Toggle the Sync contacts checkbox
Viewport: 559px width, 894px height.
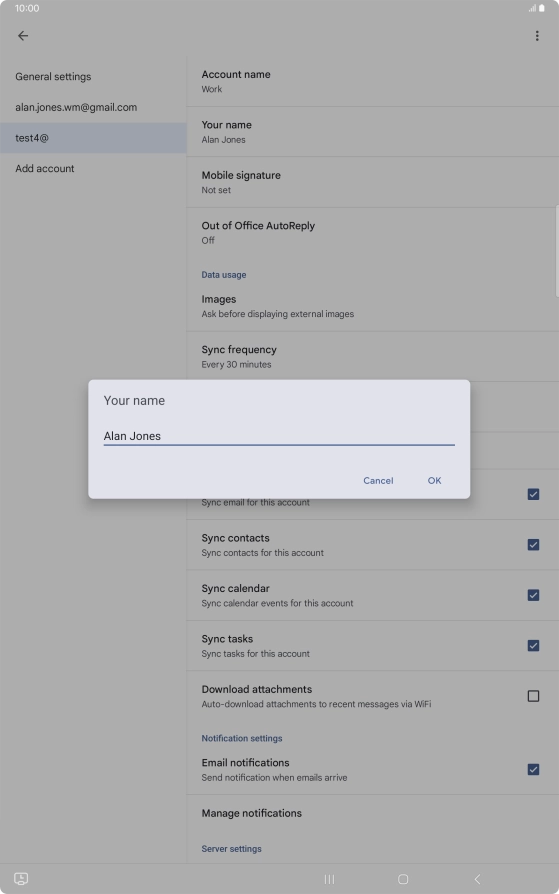[x=533, y=544]
